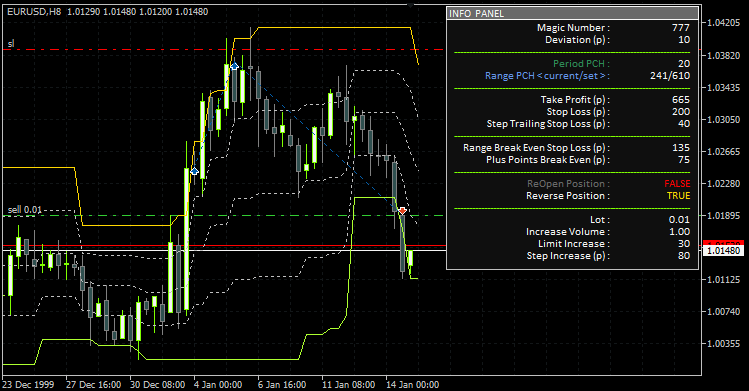
Task: Click the chart shift triangle at top
Action: tap(410, 5)
